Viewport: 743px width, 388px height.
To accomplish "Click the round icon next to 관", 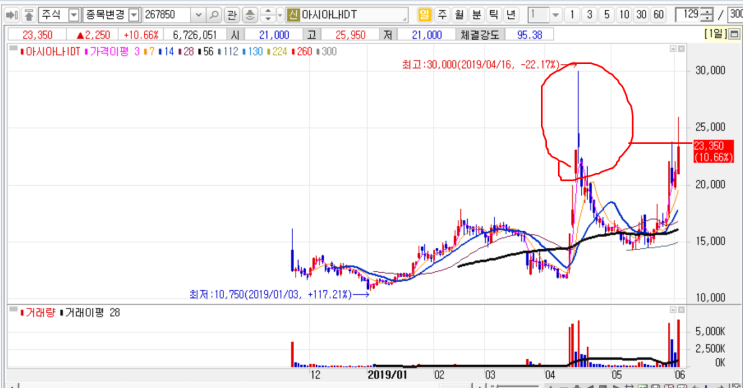I will [x=250, y=15].
